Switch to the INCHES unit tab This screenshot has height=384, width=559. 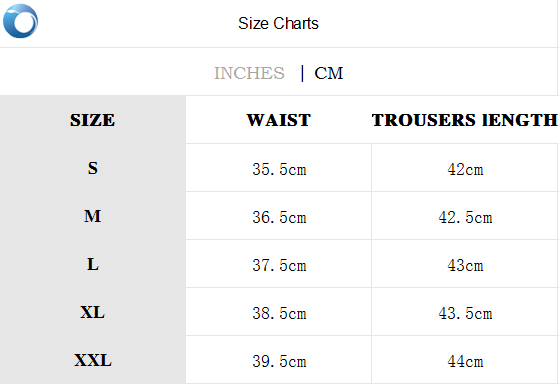249,73
